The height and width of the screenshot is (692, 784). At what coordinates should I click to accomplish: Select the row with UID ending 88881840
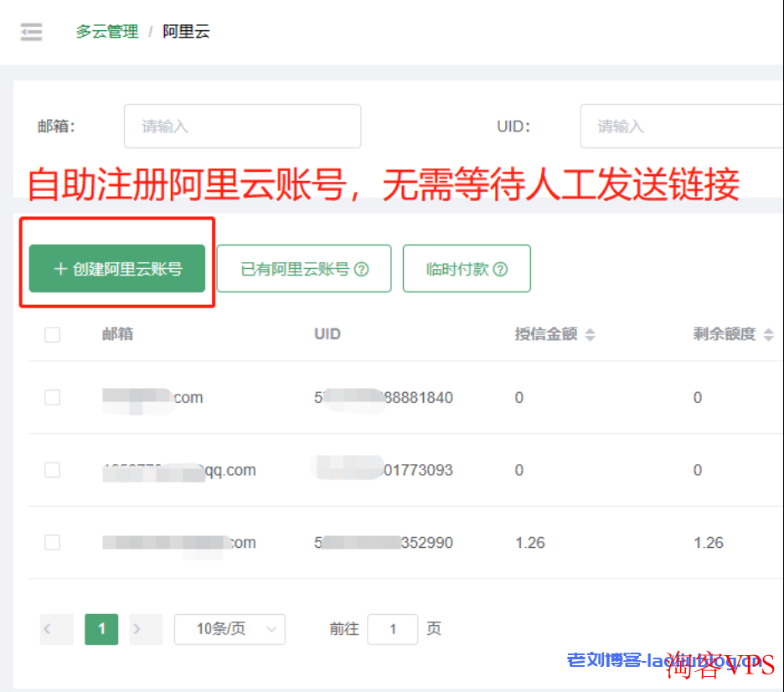point(53,397)
